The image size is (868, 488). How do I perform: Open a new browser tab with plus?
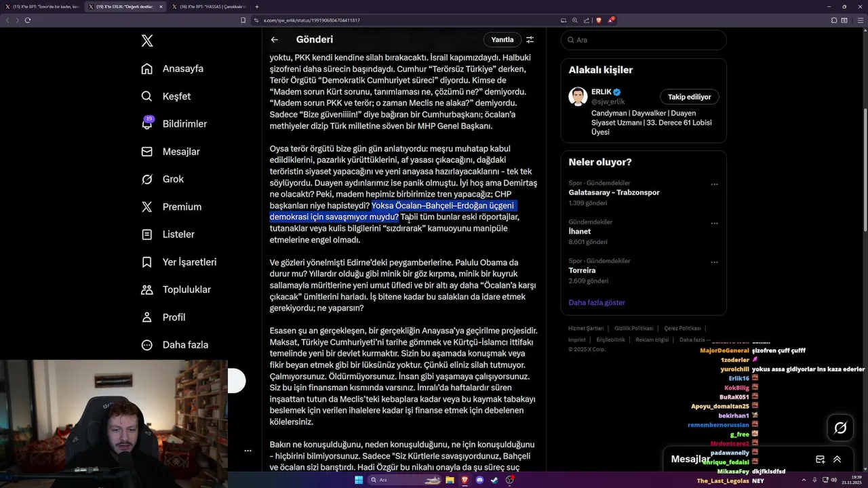(x=257, y=7)
